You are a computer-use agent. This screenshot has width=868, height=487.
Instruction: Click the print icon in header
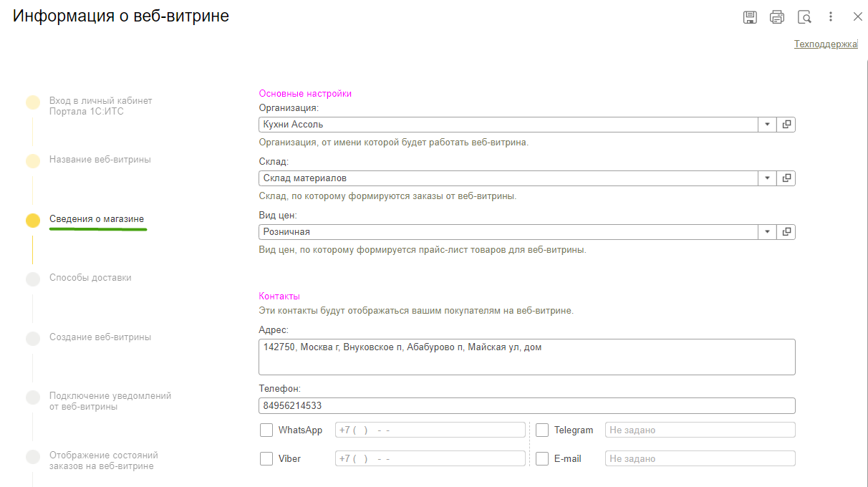777,17
